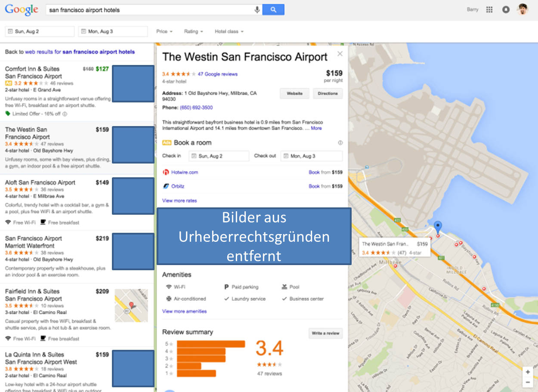
Task: Activate the voice search microphone
Action: [x=257, y=9]
